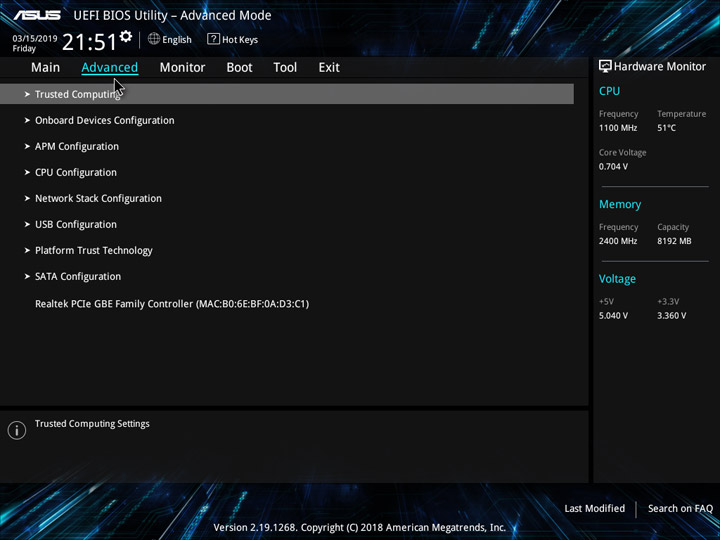Open APM Configuration entry

click(77, 146)
